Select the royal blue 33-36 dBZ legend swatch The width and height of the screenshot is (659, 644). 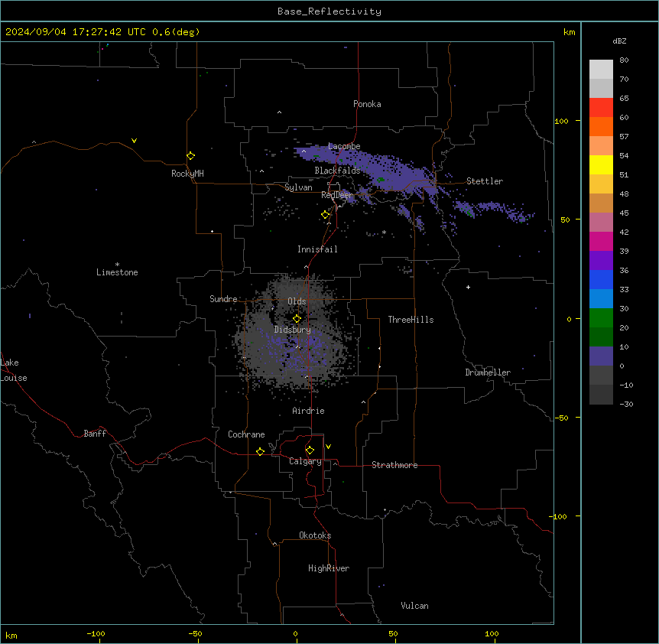601,279
